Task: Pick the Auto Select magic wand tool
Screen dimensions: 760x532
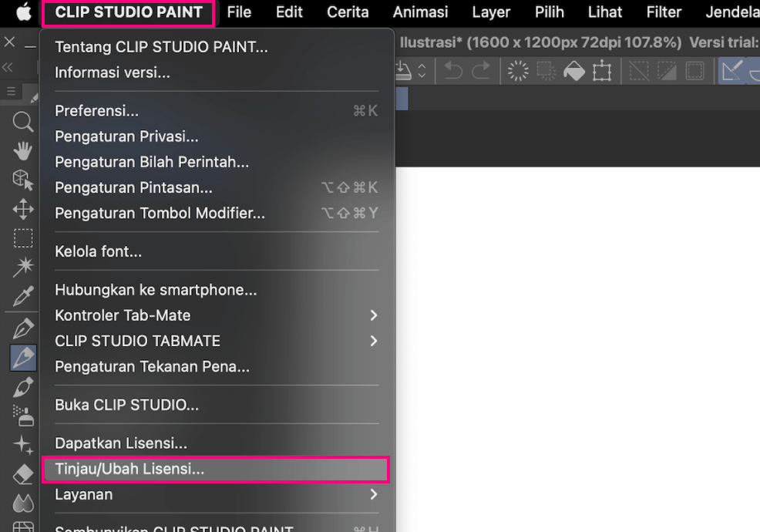Action: [x=23, y=267]
